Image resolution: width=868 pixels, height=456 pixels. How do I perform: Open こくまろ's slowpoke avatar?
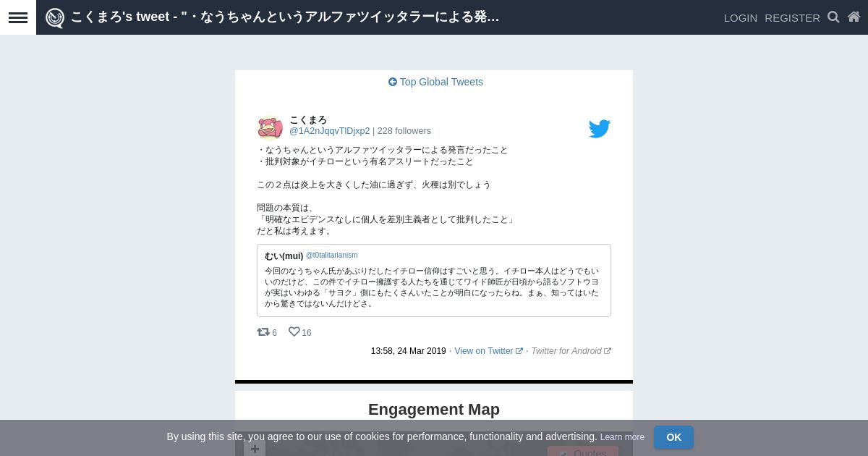pyautogui.click(x=270, y=128)
